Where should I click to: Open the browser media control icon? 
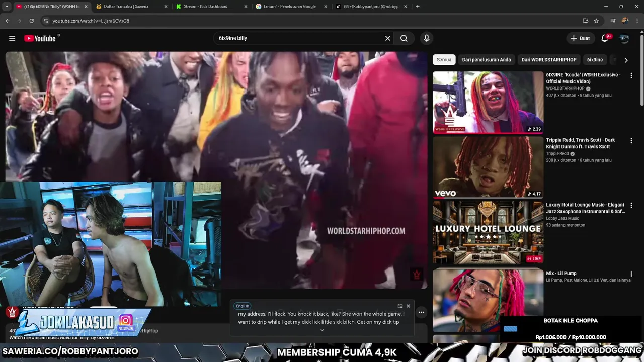613,21
